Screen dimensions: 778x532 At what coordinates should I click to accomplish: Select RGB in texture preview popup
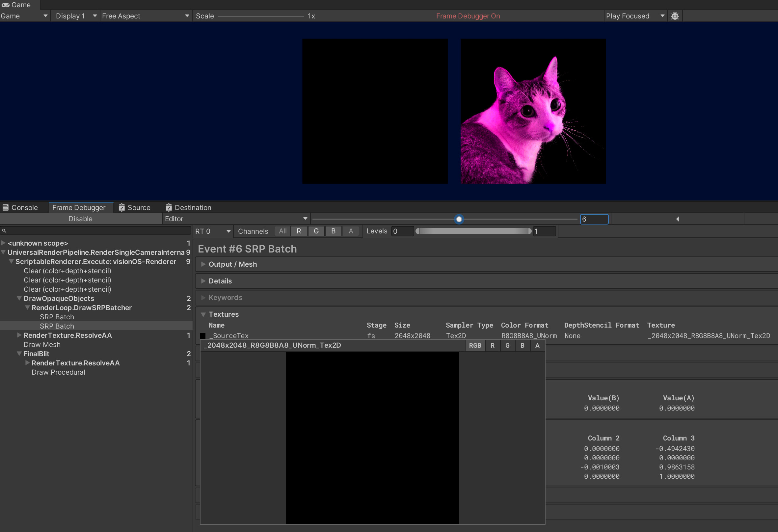coord(475,346)
